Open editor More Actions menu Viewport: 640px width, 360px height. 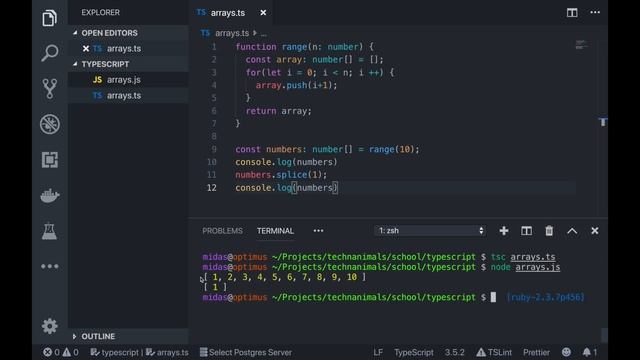pyautogui.click(x=595, y=12)
